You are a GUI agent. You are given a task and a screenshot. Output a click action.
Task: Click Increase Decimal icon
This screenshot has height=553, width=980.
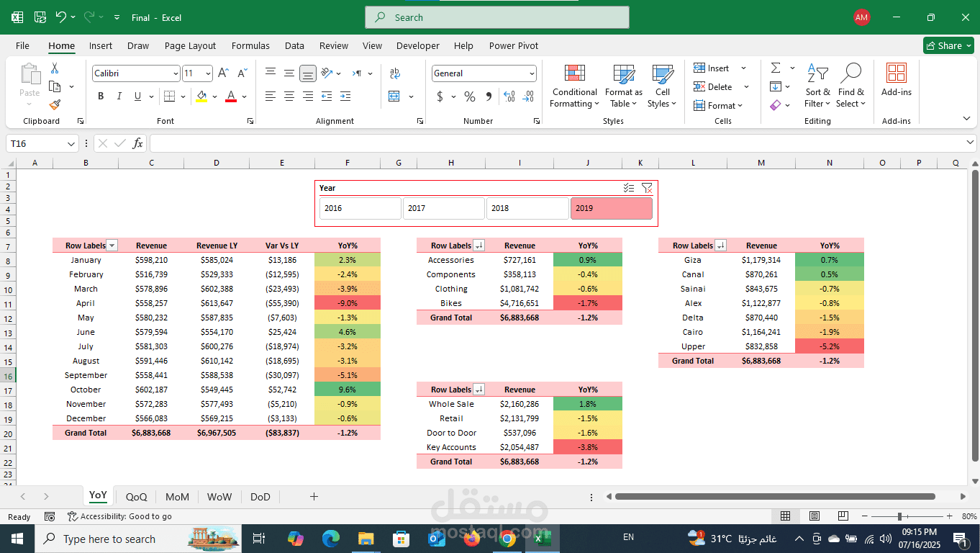click(x=509, y=96)
